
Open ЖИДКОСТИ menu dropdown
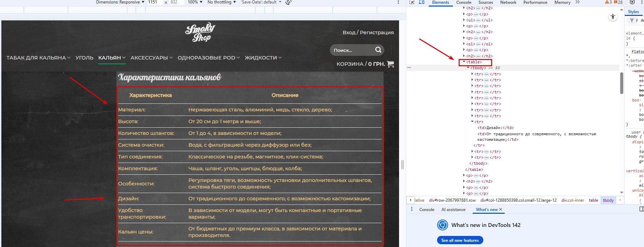coord(263,58)
